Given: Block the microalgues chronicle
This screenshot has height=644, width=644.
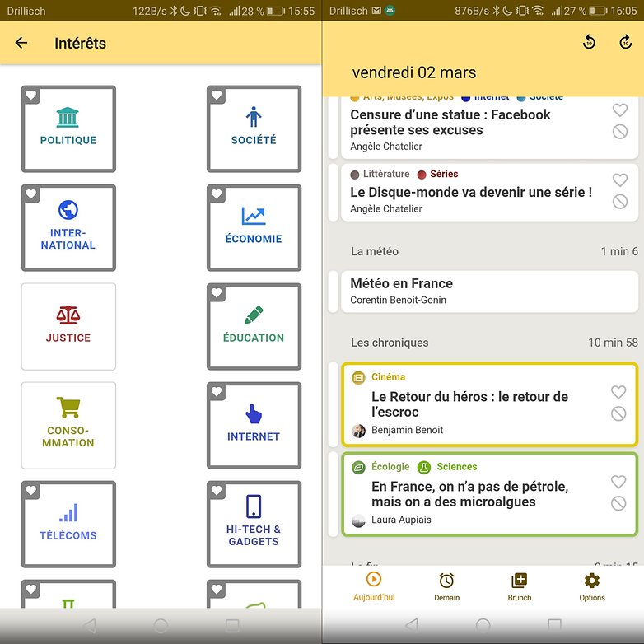Looking at the screenshot, I should click(x=618, y=503).
